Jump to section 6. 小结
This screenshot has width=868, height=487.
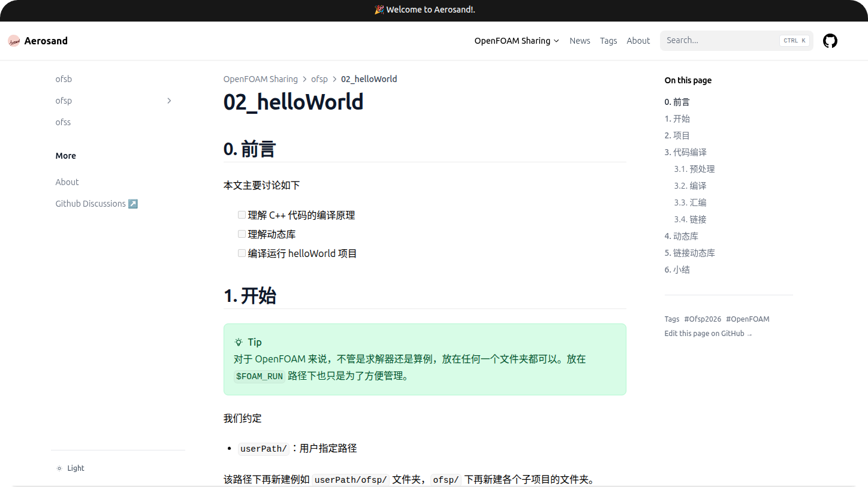click(x=677, y=270)
